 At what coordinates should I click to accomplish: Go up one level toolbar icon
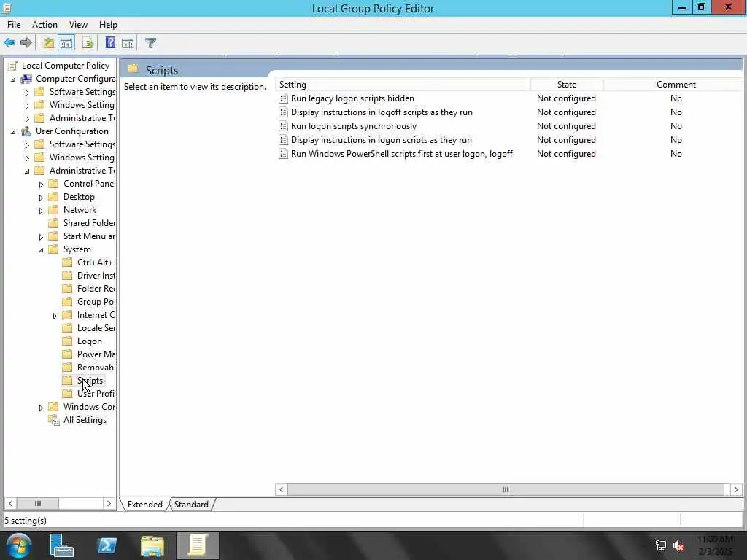point(48,43)
